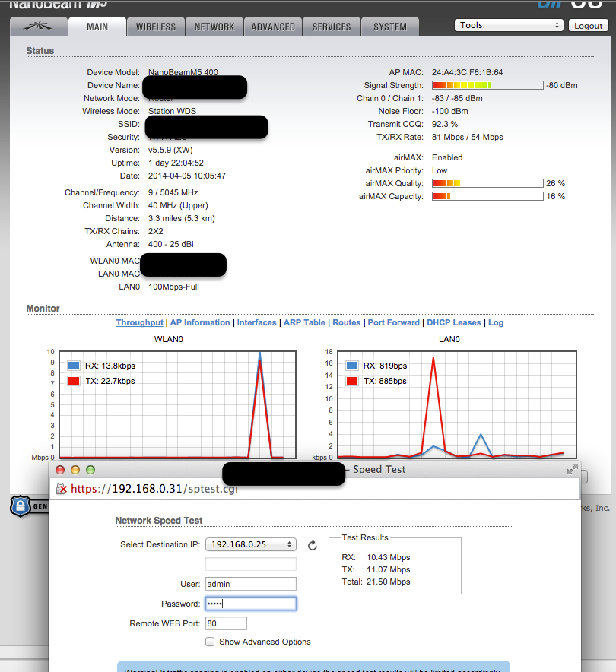This screenshot has height=672, width=616.
Task: Click the expand icon in Speed Test window
Action: pos(572,470)
